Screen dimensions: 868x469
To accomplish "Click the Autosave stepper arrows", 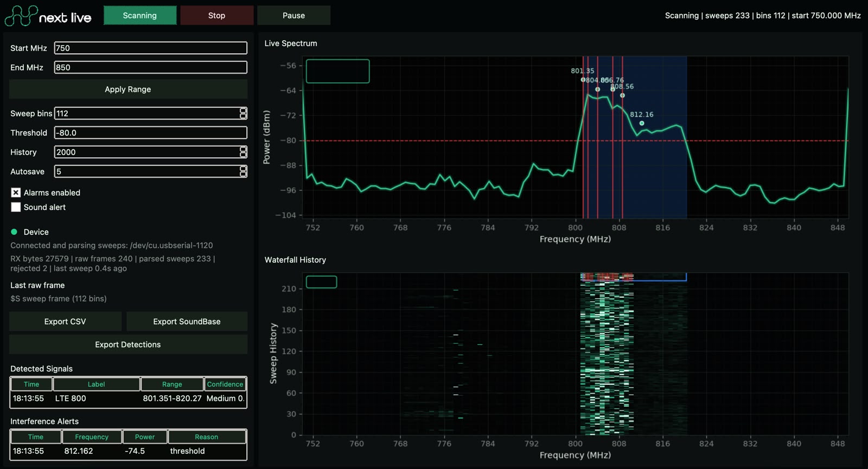I will point(243,171).
